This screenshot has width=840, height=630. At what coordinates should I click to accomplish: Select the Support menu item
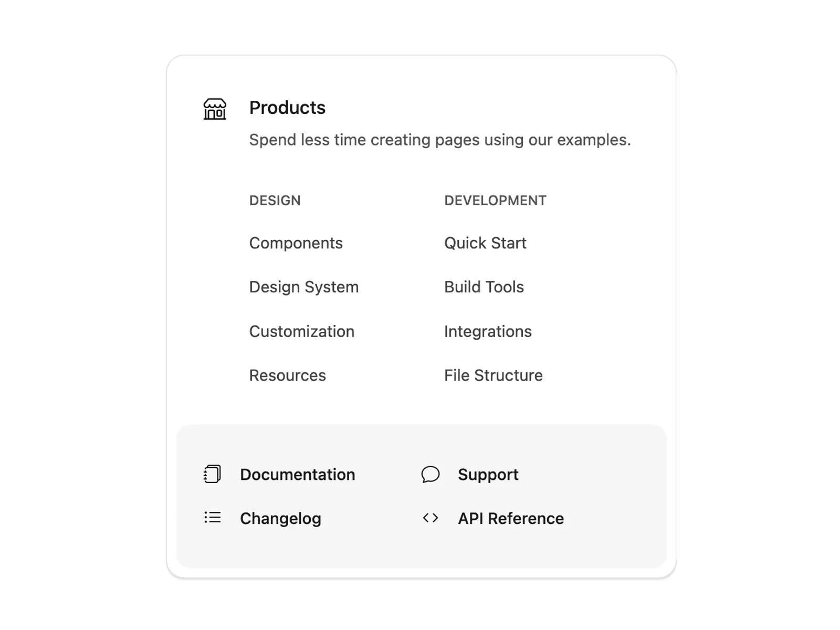coord(488,475)
